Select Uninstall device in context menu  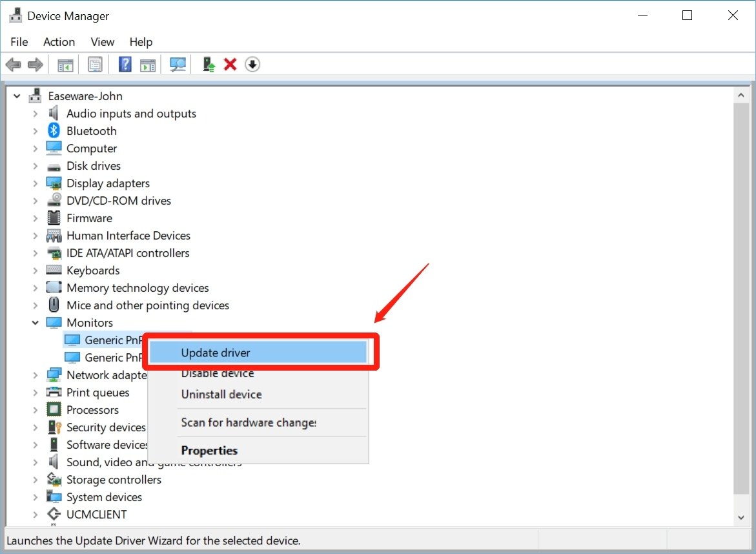pos(221,395)
